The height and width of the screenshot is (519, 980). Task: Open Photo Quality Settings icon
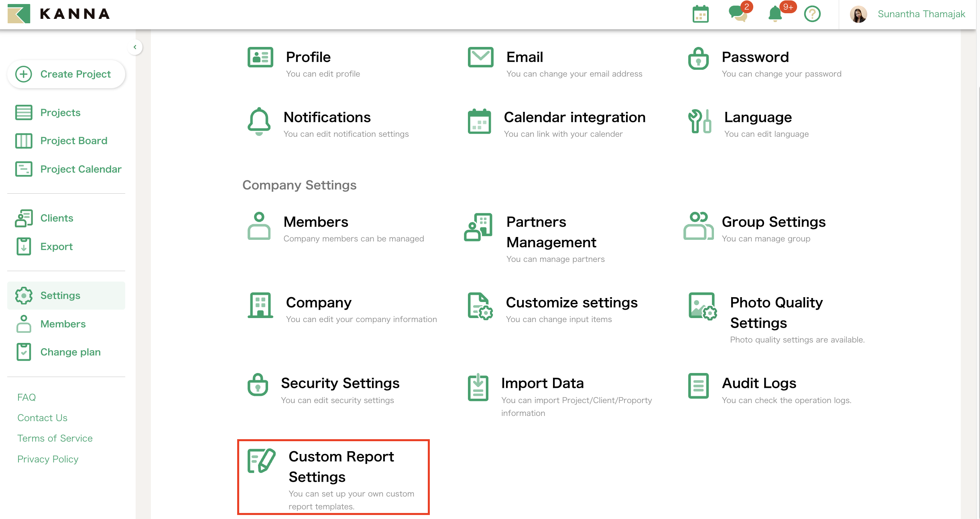click(702, 306)
